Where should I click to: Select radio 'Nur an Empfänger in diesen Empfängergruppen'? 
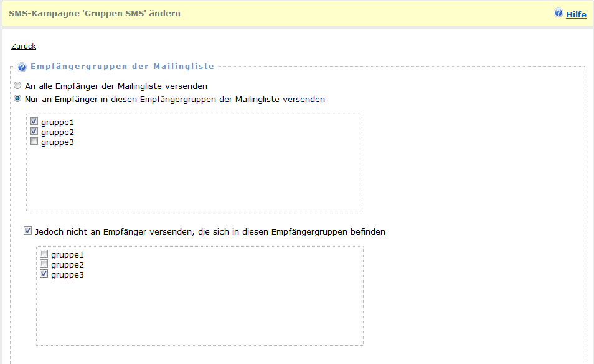click(x=18, y=99)
